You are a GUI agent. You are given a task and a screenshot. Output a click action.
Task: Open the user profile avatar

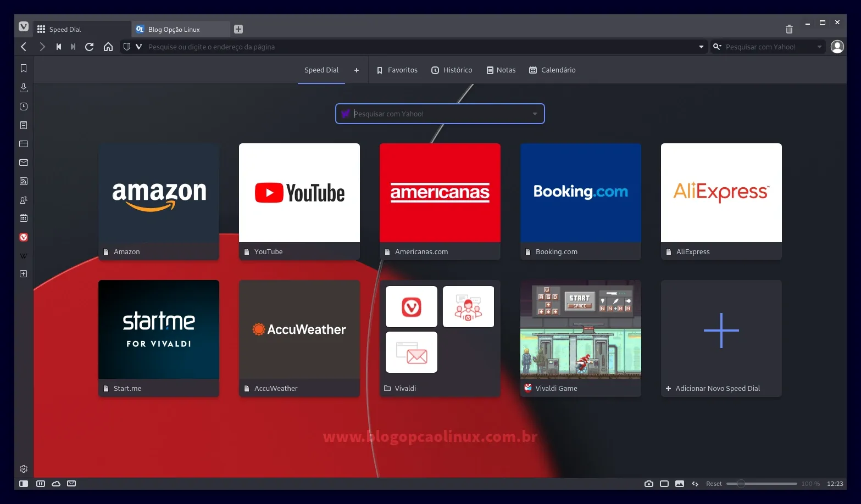837,47
